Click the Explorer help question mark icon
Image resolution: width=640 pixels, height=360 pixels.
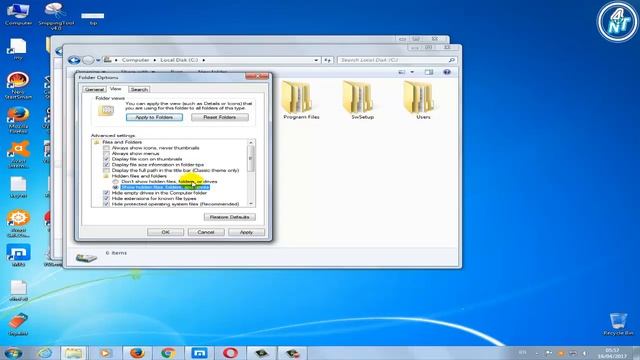[x=447, y=72]
